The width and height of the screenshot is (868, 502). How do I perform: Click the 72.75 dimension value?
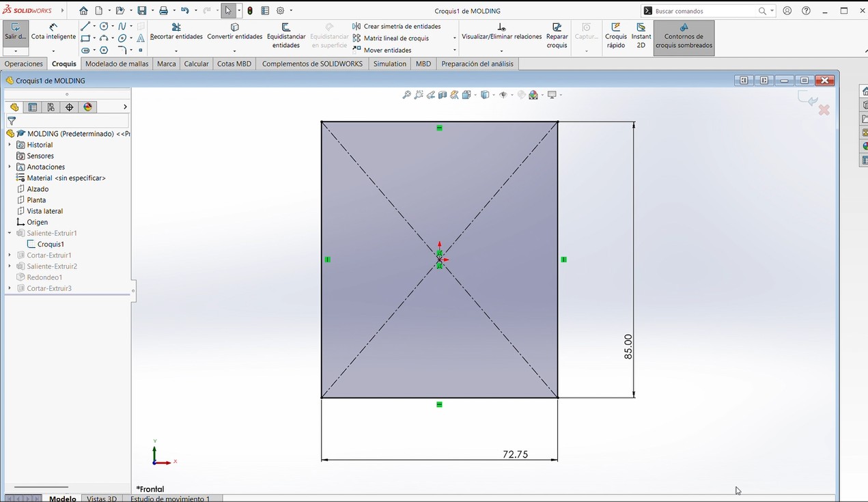pyautogui.click(x=515, y=454)
